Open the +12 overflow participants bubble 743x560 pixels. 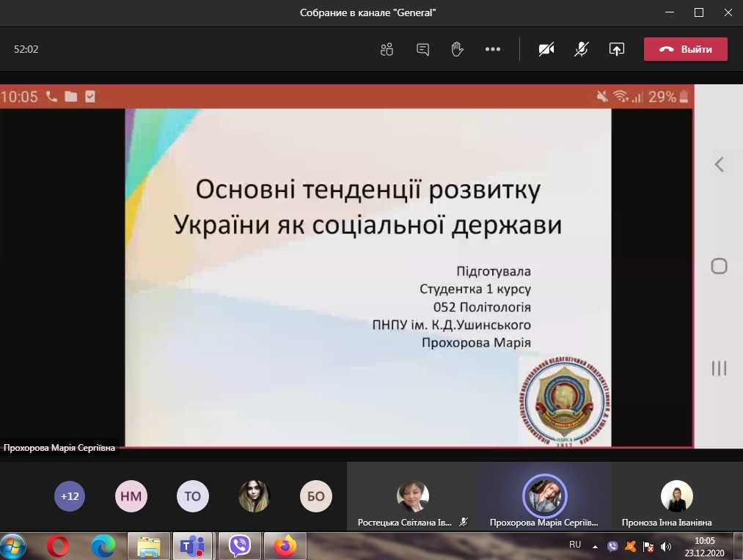pos(70,496)
